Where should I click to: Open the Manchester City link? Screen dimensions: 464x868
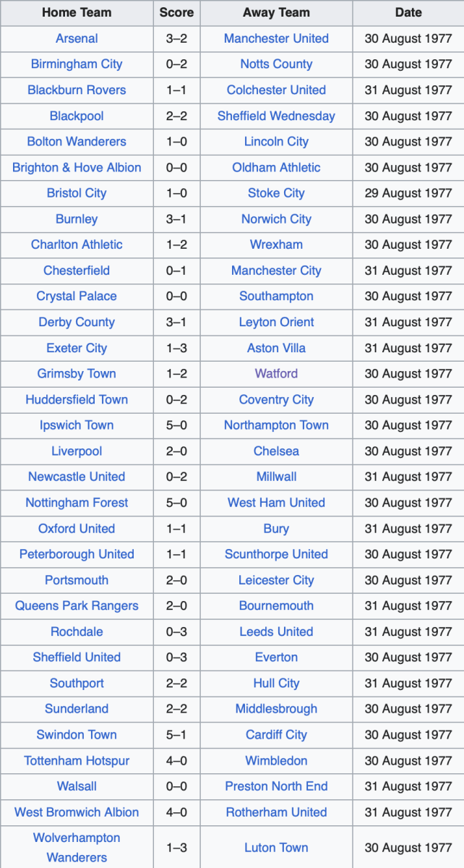click(x=276, y=271)
